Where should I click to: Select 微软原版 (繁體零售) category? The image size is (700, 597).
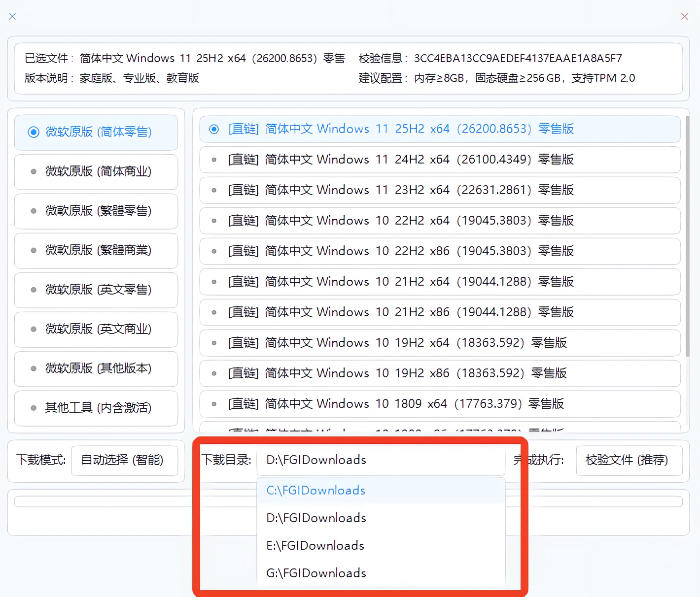coord(96,211)
